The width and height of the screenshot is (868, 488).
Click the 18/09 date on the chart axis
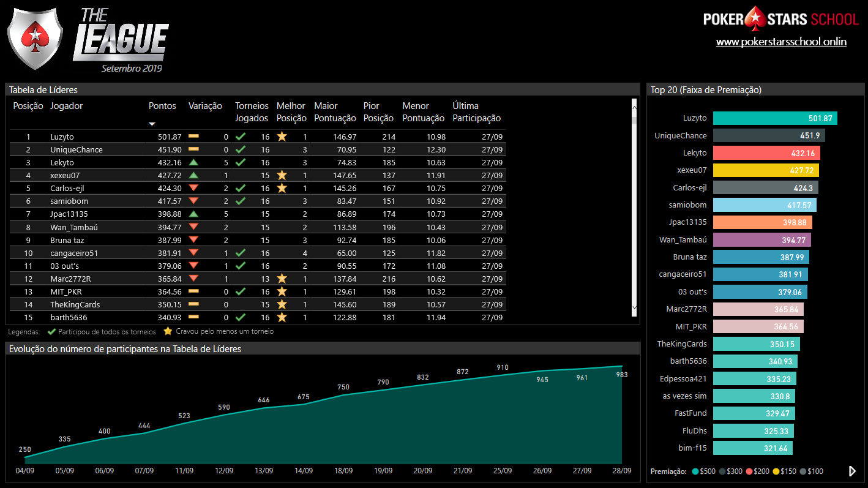[343, 471]
